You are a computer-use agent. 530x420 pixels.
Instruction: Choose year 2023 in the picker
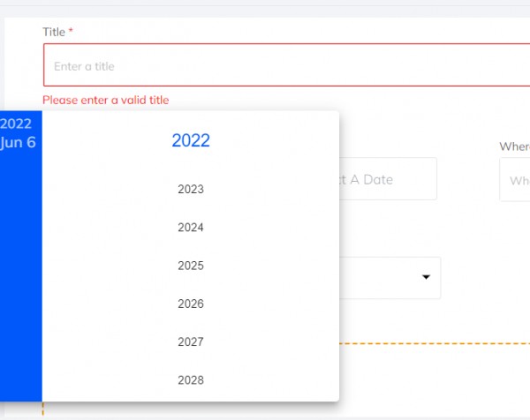191,189
